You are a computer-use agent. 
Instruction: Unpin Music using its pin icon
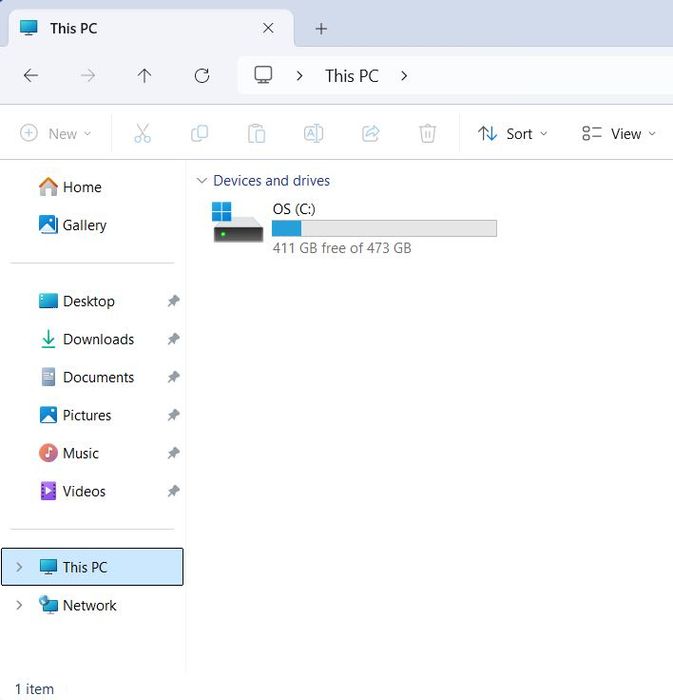[x=174, y=453]
